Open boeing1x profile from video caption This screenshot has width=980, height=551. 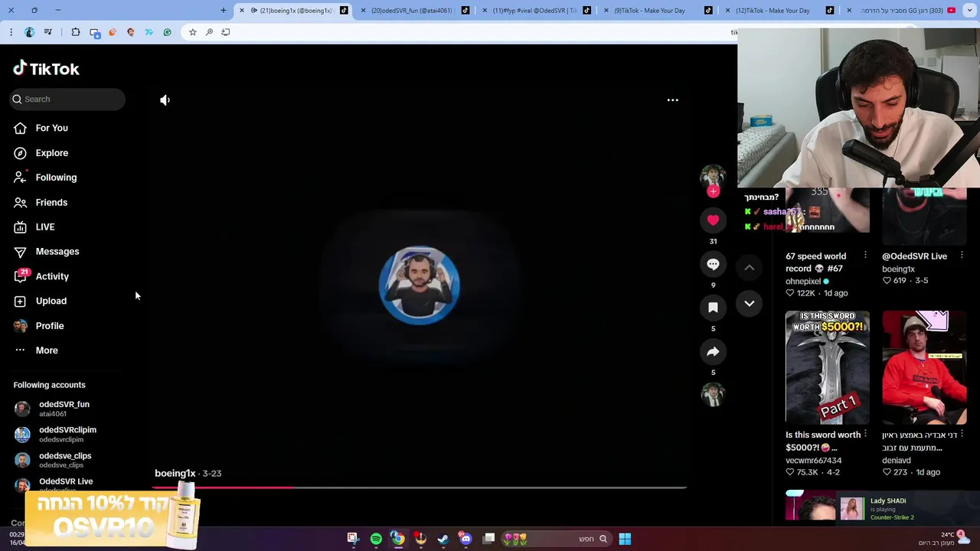click(175, 474)
